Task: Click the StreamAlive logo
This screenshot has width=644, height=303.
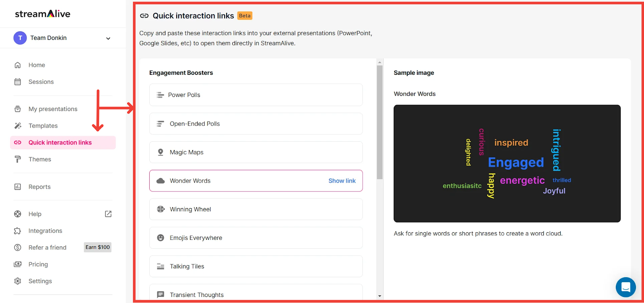Action: (43, 14)
